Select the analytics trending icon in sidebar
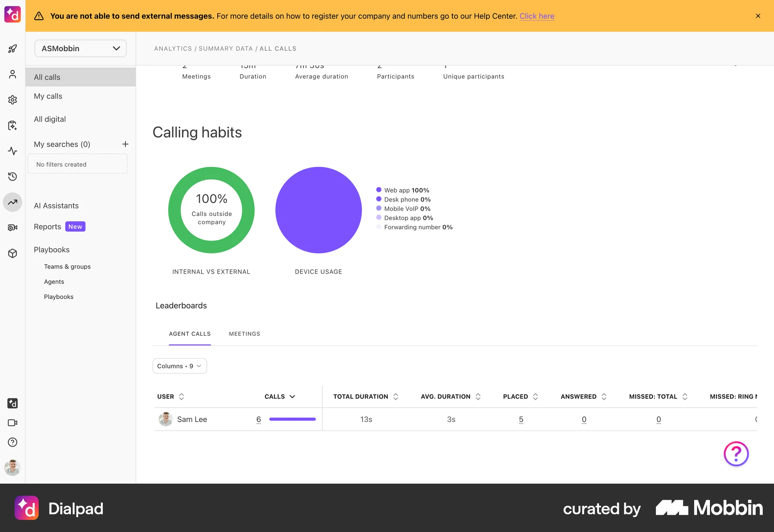Screen dimensions: 774x532 pos(12,202)
